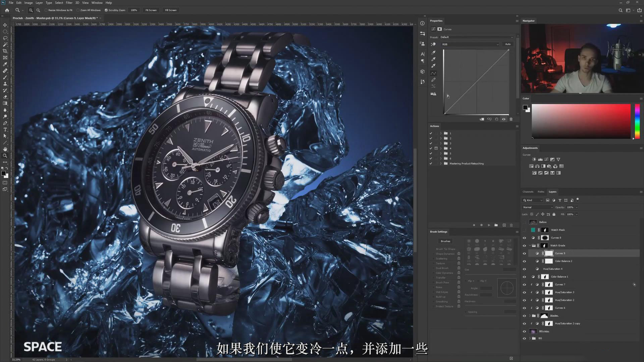This screenshot has width=644, height=362.
Task: Open the Curves Preset dropdown
Action: tap(476, 37)
